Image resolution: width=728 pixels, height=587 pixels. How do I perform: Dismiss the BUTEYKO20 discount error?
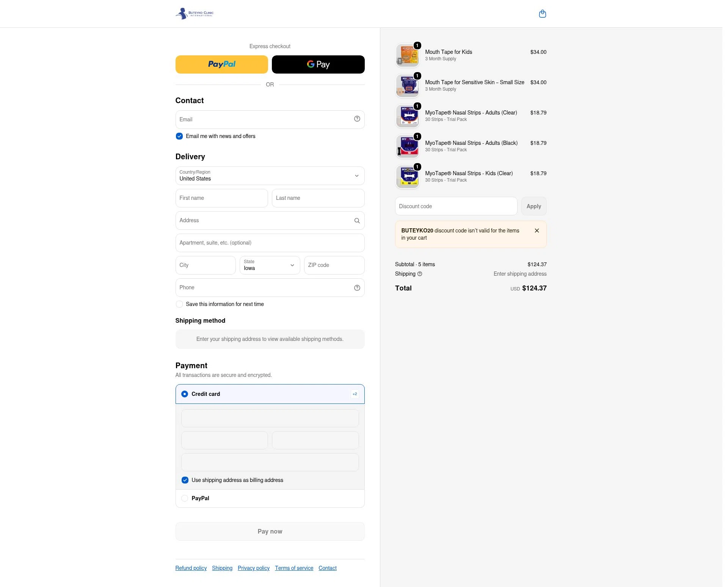click(x=537, y=231)
